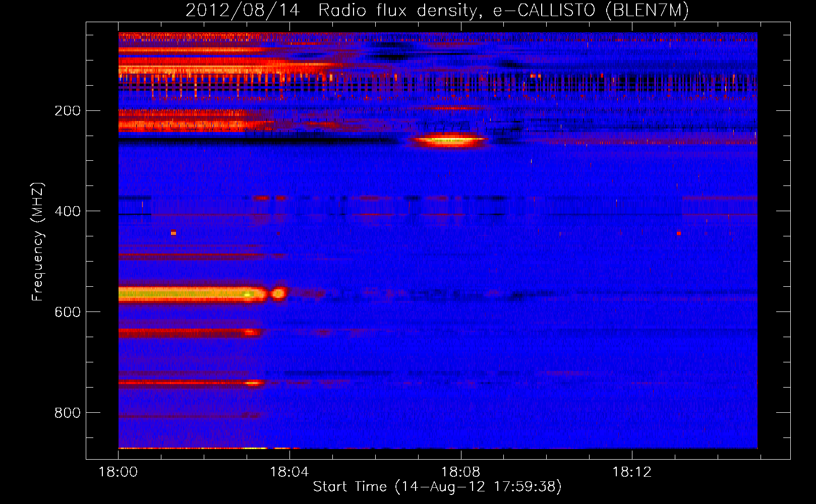Click the bright burst near 18:08 at 260 MHz

449,140
